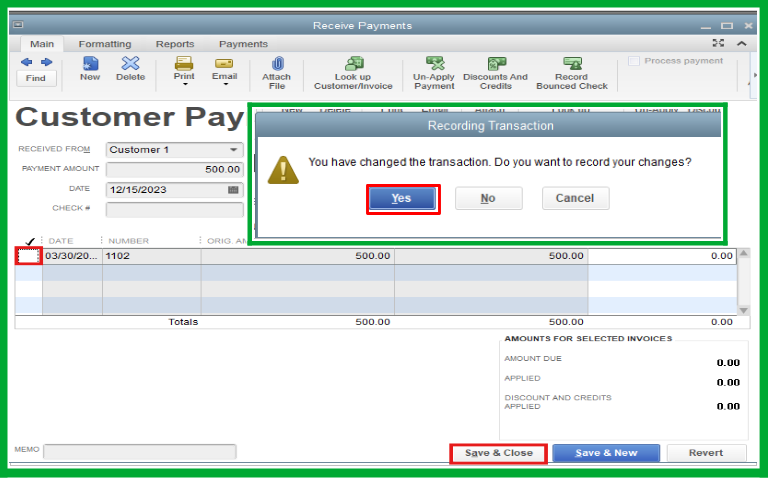Screen dimensions: 768x479
Task: Select invoice number 1102 cell
Action: click(x=151, y=256)
